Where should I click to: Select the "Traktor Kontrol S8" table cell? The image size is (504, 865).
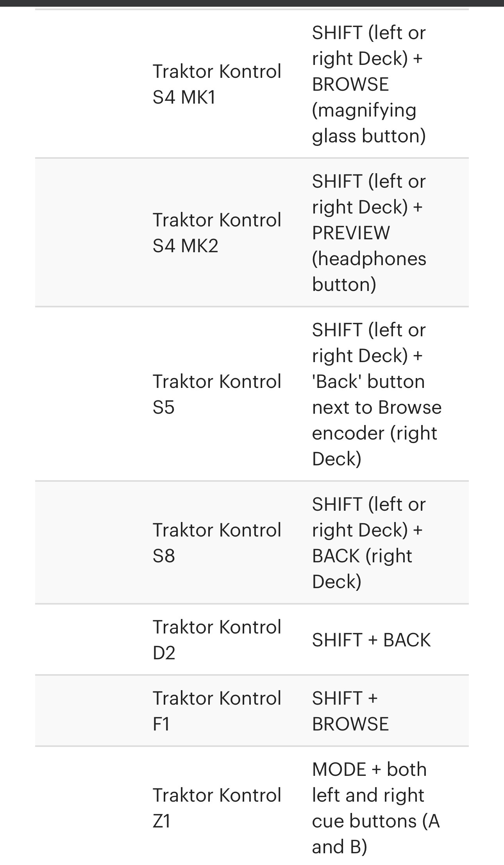217,543
